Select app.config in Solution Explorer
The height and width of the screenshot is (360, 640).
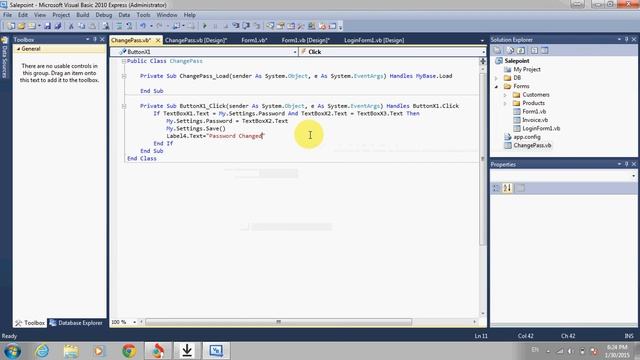(x=527, y=137)
